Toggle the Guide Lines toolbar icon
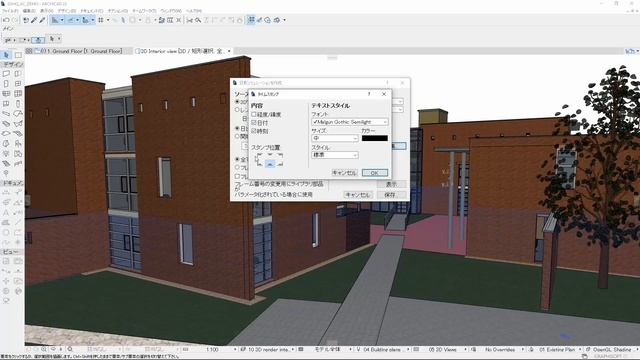The width and height of the screenshot is (640, 360). point(55,20)
